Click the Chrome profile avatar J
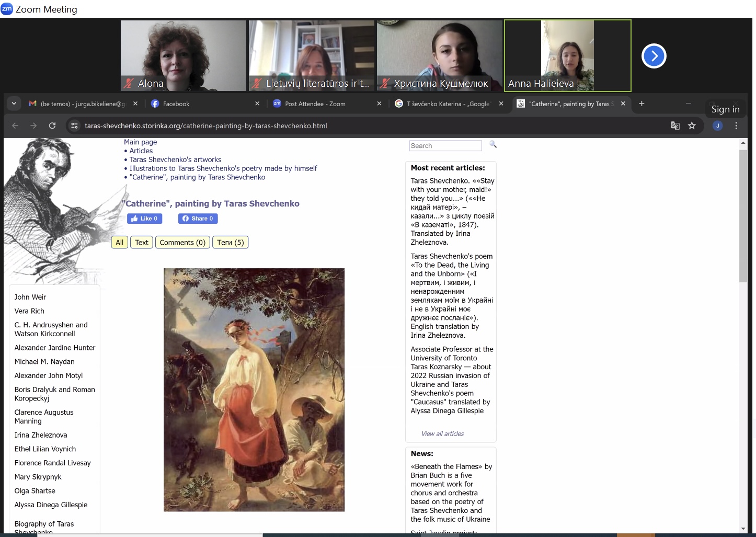Image resolution: width=756 pixels, height=537 pixels. point(718,125)
